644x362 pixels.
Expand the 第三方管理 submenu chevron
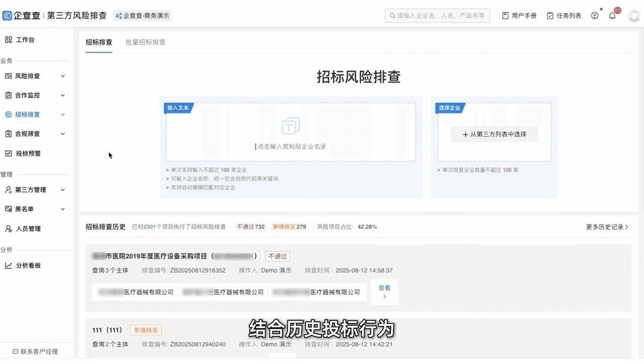pos(63,189)
